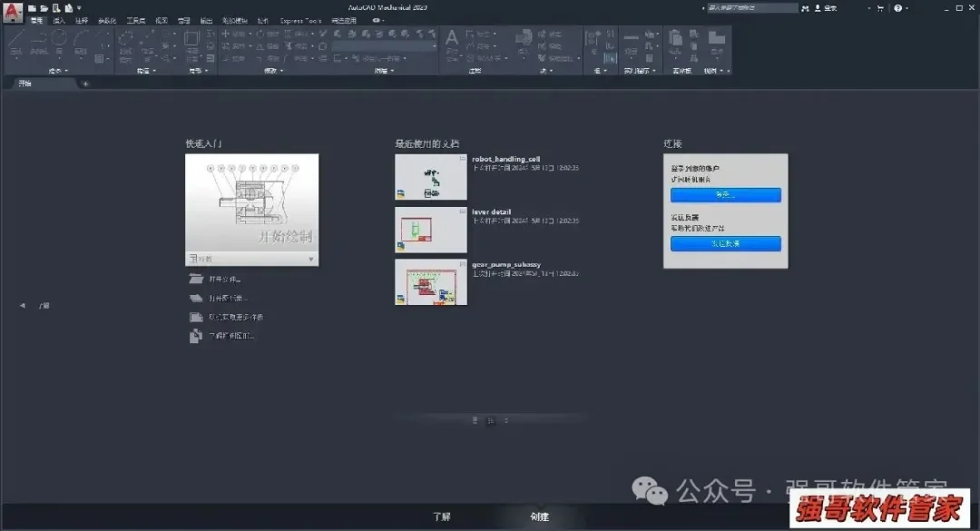Click the 开始绘制 (Start Drawing) tile

click(x=252, y=202)
